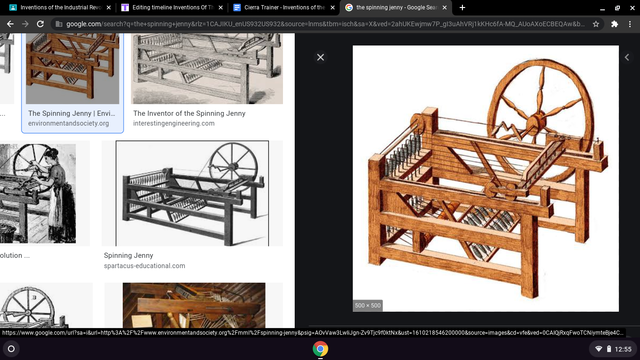640x360 pixels.
Task: Close the Cierra Trainer tab
Action: (332, 7)
